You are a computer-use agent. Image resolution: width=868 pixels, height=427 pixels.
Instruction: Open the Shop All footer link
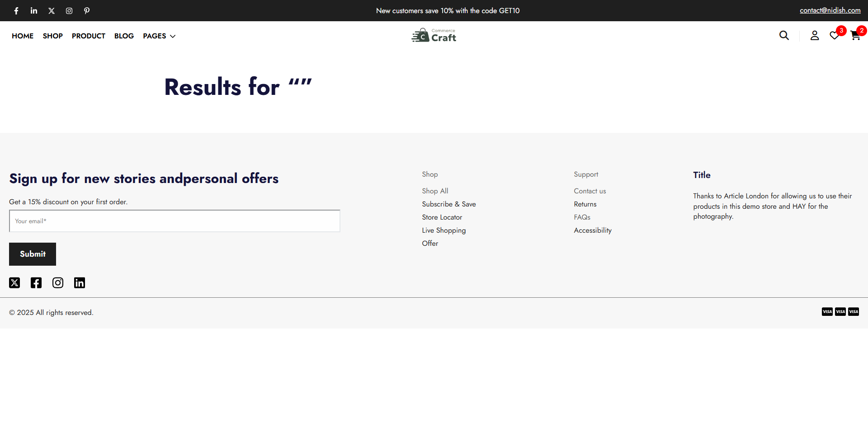click(x=435, y=191)
